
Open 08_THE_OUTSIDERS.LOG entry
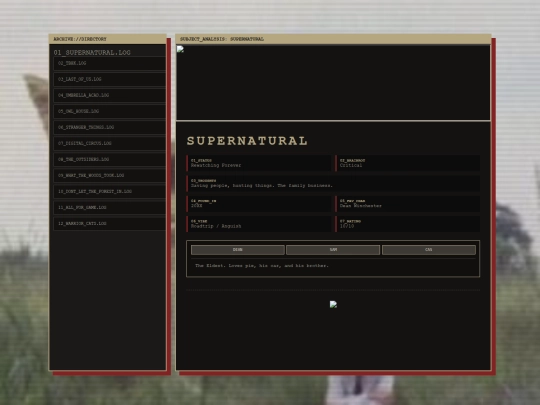pyautogui.click(x=110, y=159)
